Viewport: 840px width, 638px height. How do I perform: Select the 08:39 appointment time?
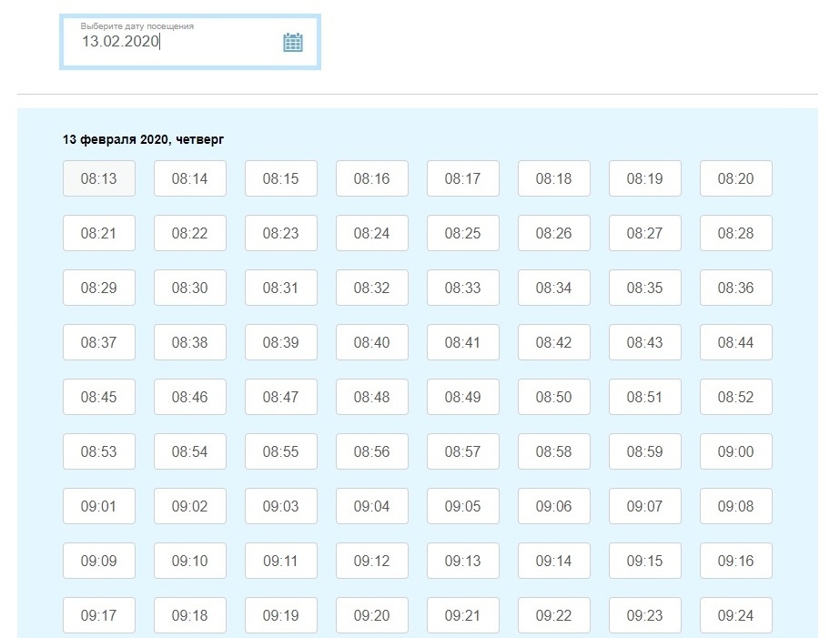click(x=281, y=342)
